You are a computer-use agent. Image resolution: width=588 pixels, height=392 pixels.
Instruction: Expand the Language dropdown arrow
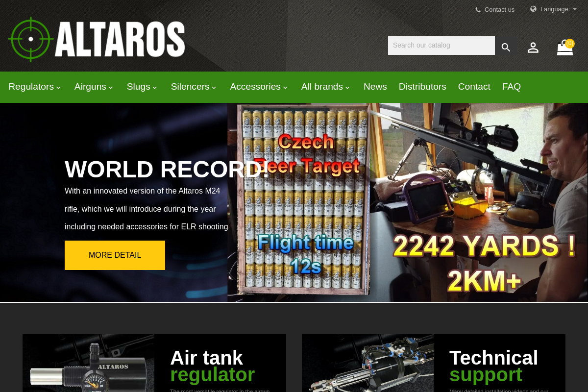[575, 9]
